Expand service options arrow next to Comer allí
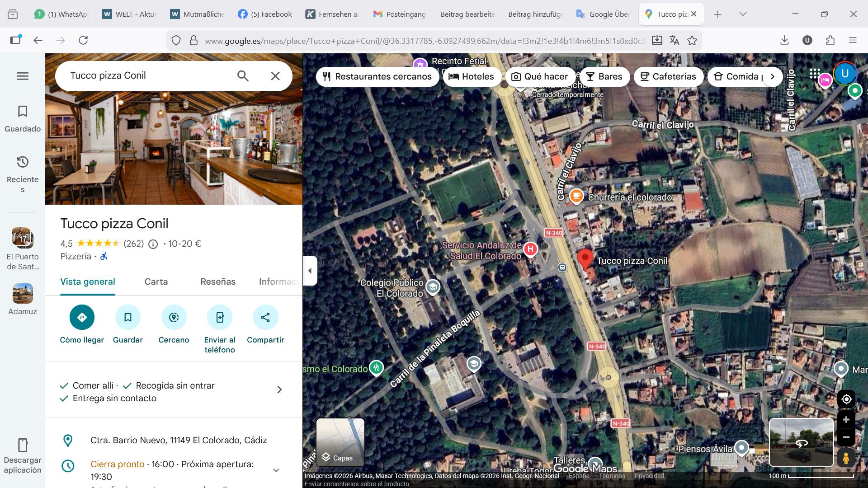Image resolution: width=868 pixels, height=488 pixels. (279, 389)
